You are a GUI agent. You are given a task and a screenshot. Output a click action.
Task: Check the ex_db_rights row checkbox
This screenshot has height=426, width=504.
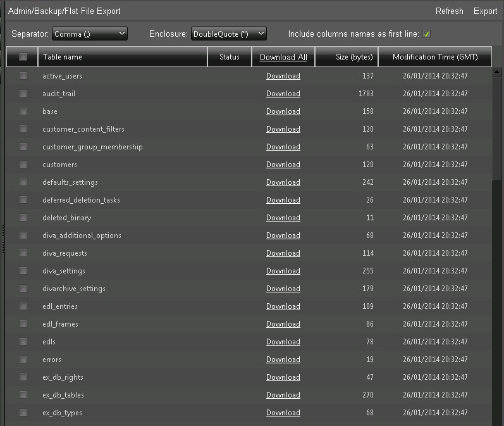point(23,377)
